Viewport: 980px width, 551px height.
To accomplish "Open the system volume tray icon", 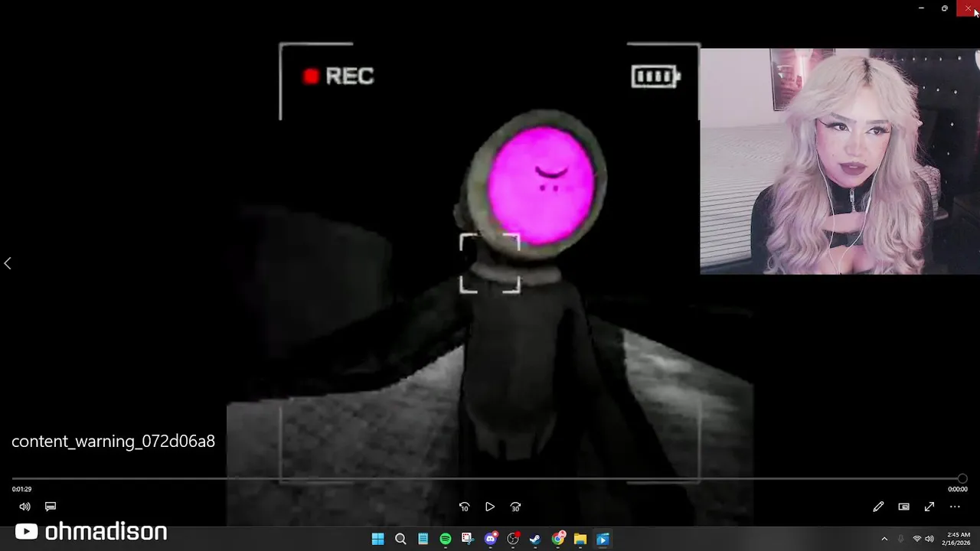I will (929, 540).
